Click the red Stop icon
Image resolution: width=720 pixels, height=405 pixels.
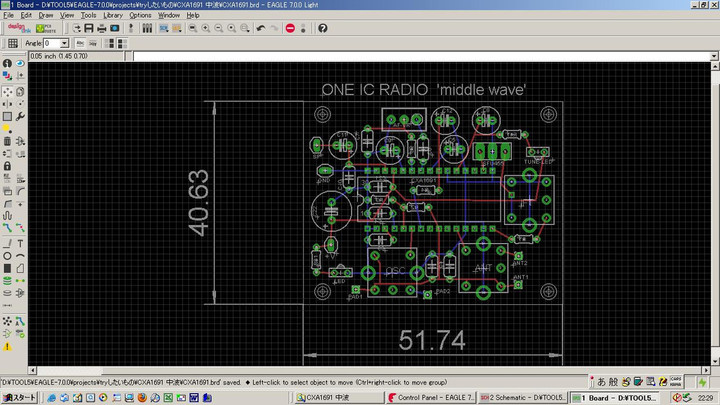click(x=290, y=28)
